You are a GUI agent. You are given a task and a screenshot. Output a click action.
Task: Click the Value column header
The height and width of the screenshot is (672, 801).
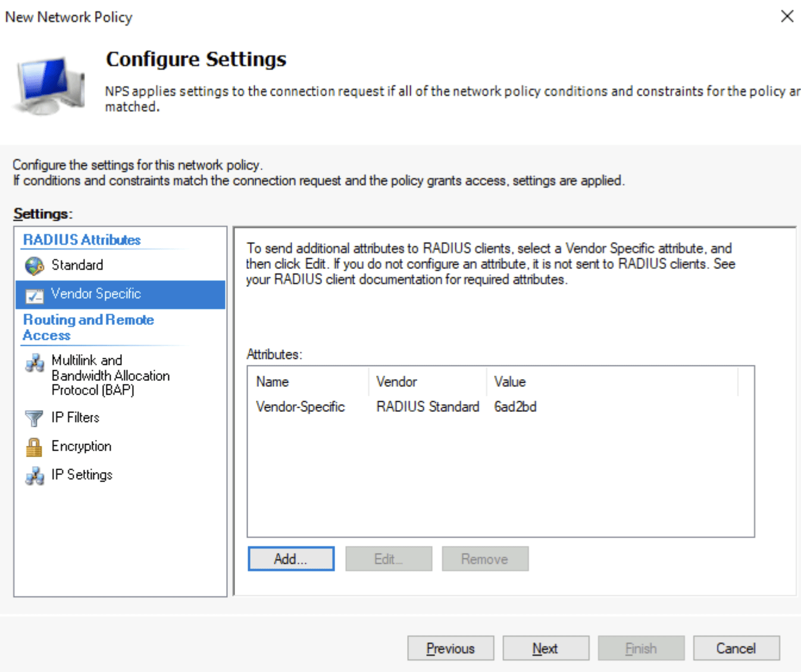point(509,382)
